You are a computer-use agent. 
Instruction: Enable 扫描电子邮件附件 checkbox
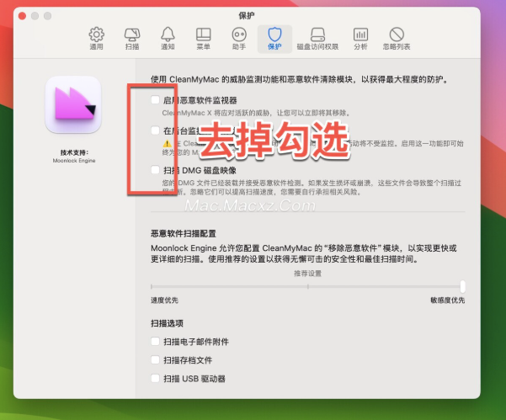155,341
